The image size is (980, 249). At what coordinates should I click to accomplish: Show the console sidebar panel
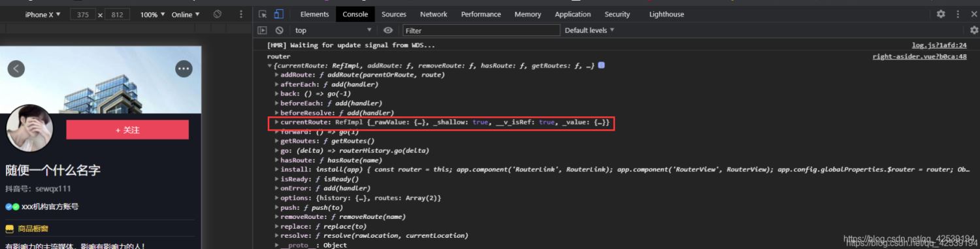click(x=262, y=30)
